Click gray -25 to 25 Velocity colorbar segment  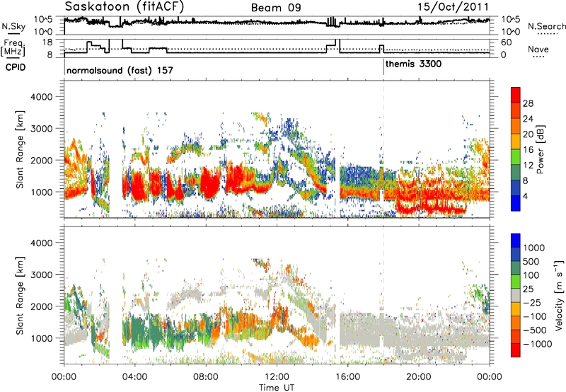pyautogui.click(x=516, y=295)
